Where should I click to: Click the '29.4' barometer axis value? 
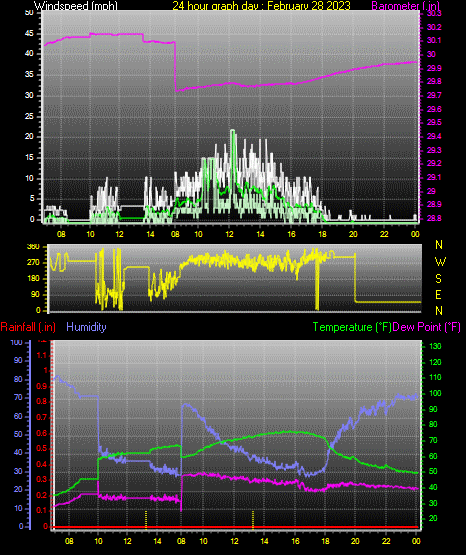pos(434,136)
